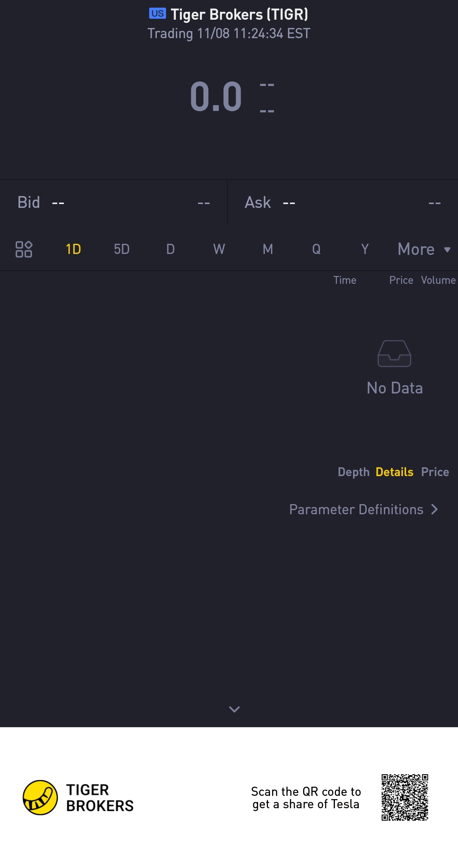Select the M monthly chart tab

pyautogui.click(x=267, y=249)
